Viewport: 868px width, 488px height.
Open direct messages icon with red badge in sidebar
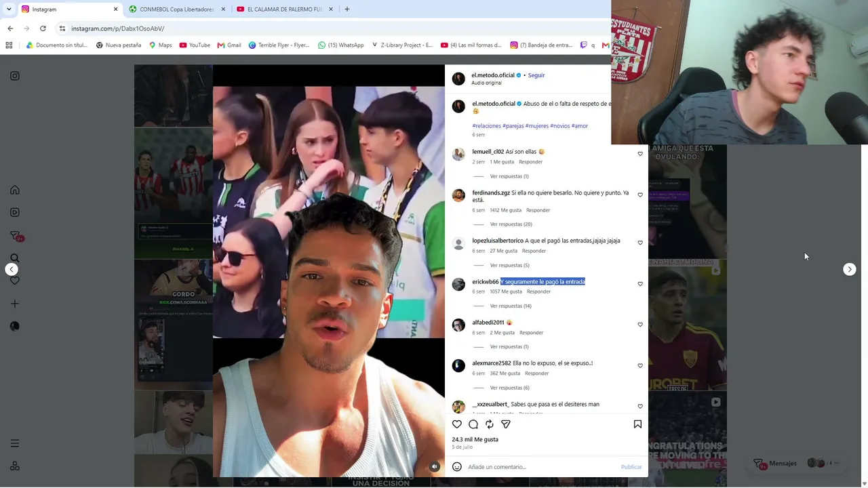pos(15,236)
